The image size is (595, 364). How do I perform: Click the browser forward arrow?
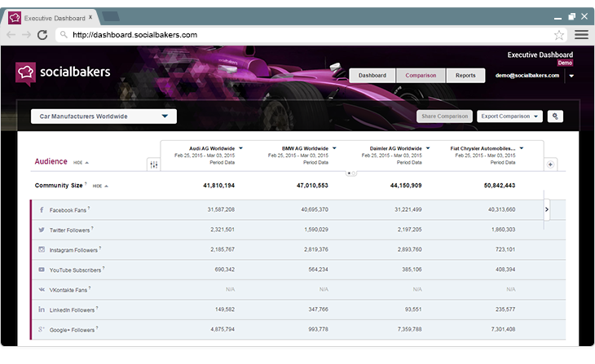click(x=27, y=35)
